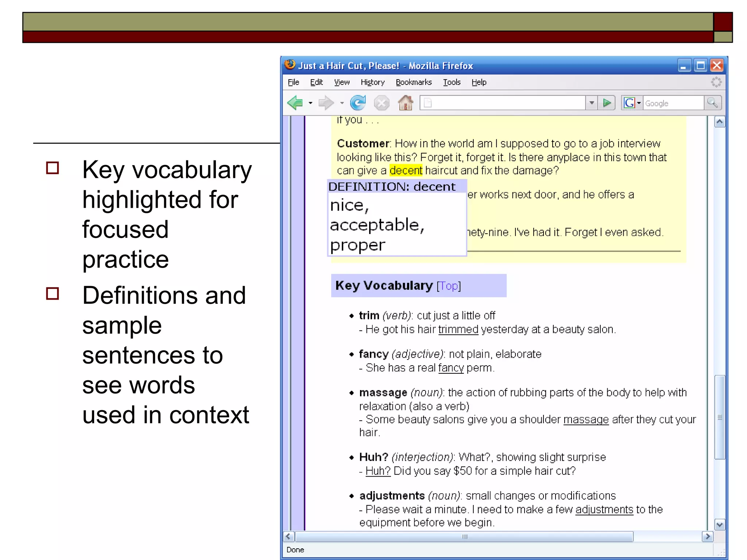Click the vertical scrollbar up arrow

coord(719,122)
